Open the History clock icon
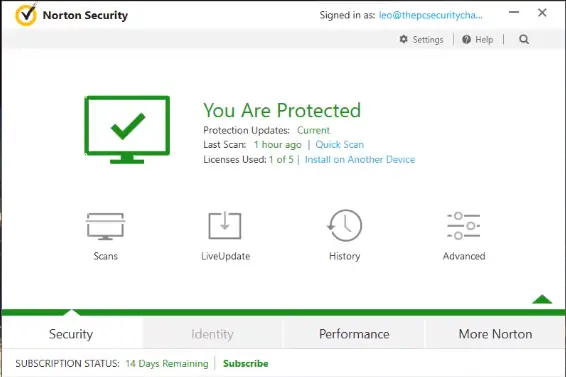 coord(344,225)
